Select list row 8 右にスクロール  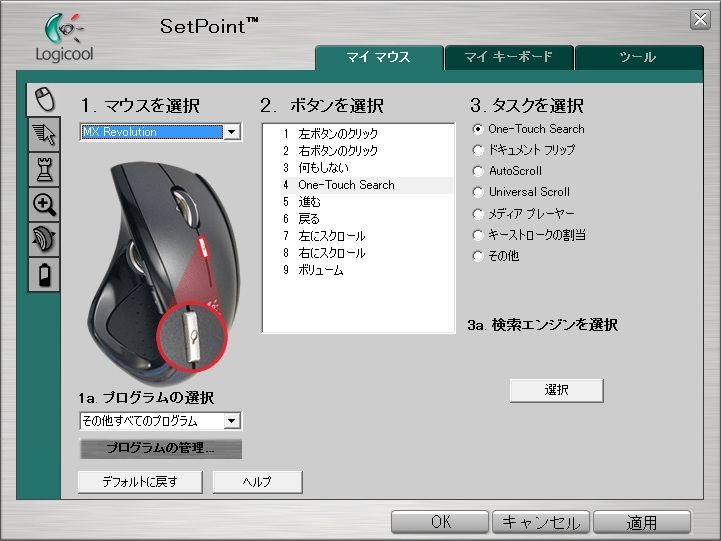367,253
